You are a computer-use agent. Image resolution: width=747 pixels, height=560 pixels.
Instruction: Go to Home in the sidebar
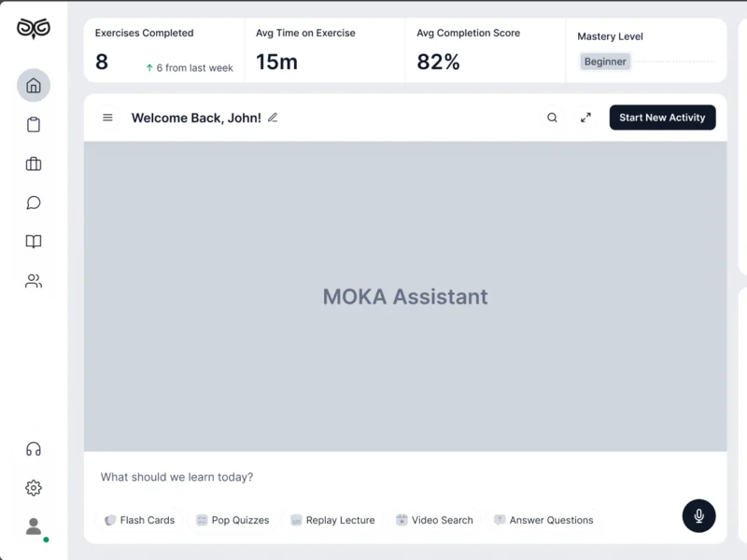34,85
